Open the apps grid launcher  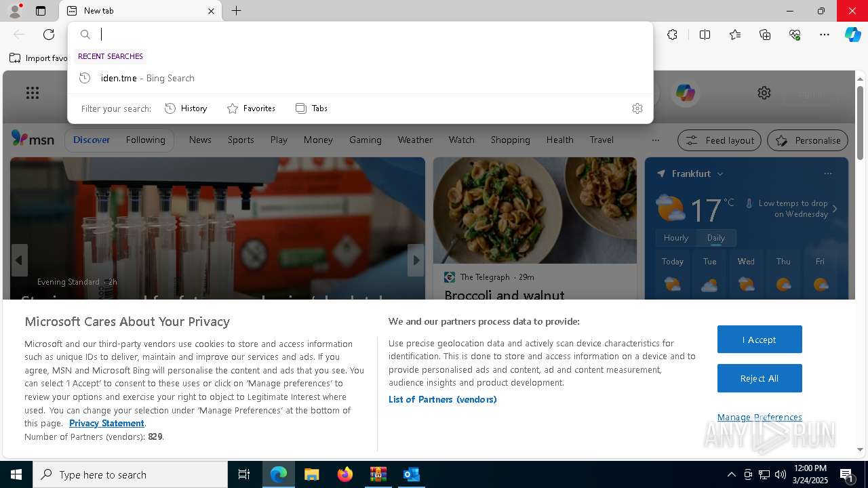pyautogui.click(x=33, y=93)
